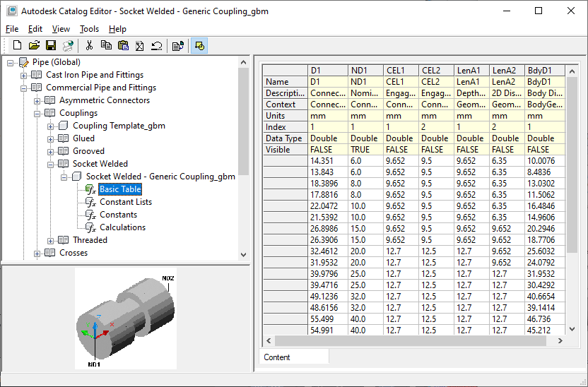Click the BdyD1 column header
Viewport: 588px width, 387px height.
point(545,71)
